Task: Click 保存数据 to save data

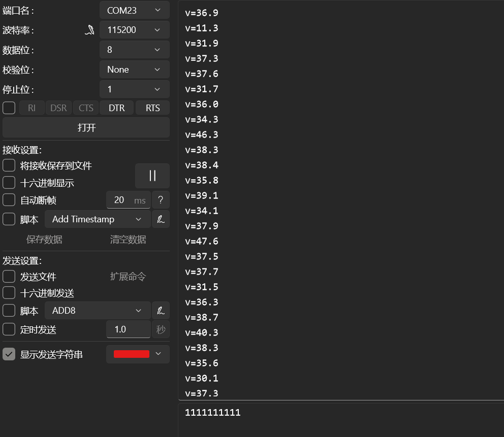Action: point(44,240)
